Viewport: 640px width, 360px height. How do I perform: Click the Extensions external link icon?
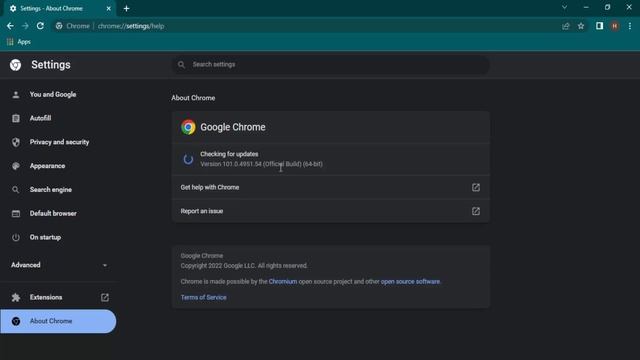click(105, 297)
